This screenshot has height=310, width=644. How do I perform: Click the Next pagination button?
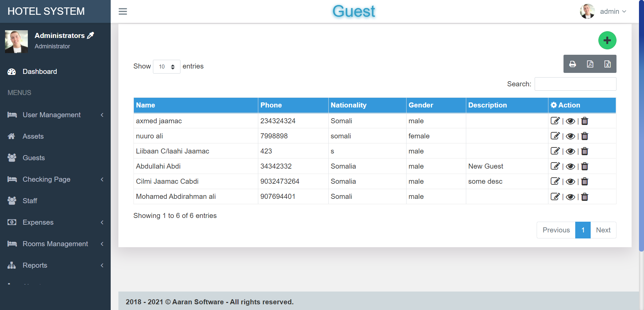click(x=603, y=230)
